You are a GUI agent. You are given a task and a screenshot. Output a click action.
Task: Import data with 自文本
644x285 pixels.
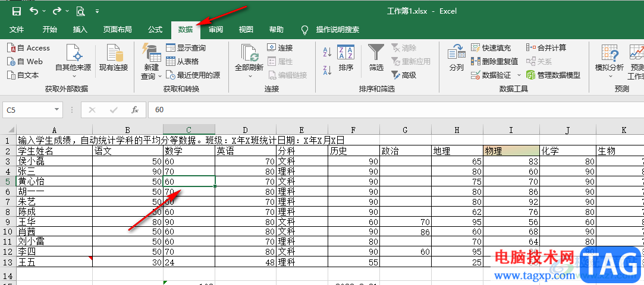pos(23,75)
